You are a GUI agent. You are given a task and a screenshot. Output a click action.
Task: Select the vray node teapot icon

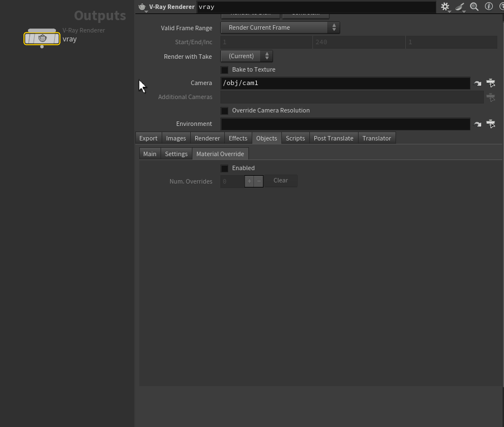point(42,39)
